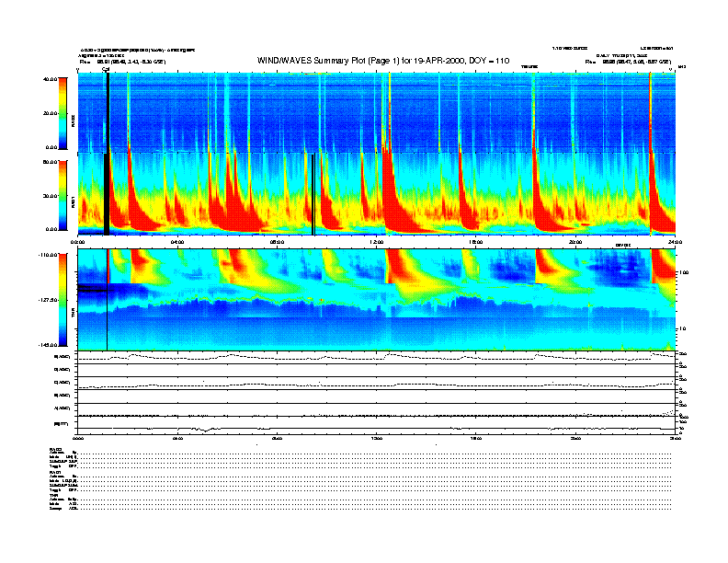Click the large red burst after 12:00 in TNR panel
Viewport: 728px width, 563px height.
pyautogui.click(x=397, y=267)
